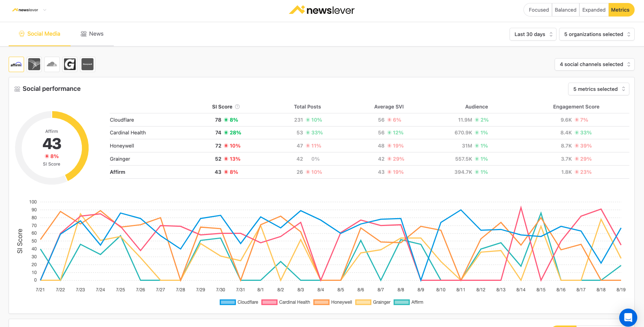Toggle Cloudflare blue legend swatch

pyautogui.click(x=228, y=302)
